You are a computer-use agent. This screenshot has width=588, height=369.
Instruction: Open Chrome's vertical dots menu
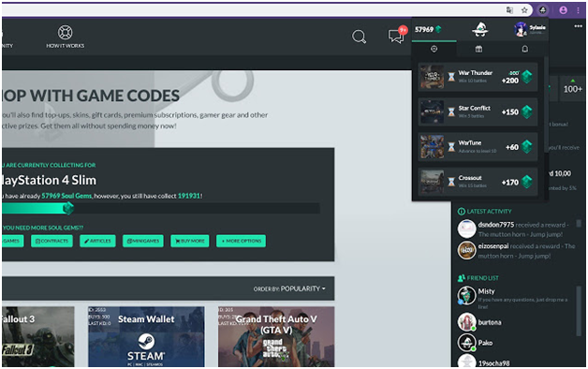click(578, 10)
